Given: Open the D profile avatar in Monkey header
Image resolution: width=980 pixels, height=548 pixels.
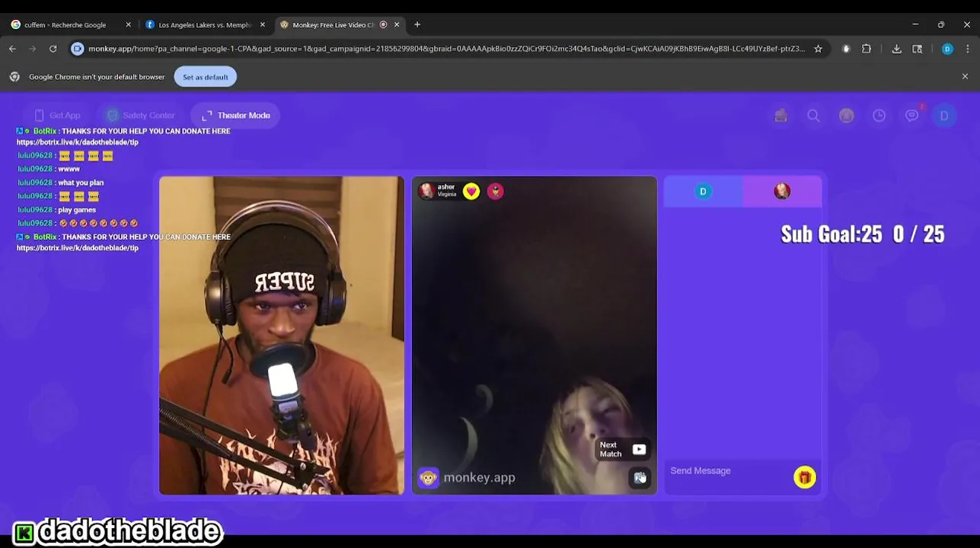Looking at the screenshot, I should click(944, 116).
